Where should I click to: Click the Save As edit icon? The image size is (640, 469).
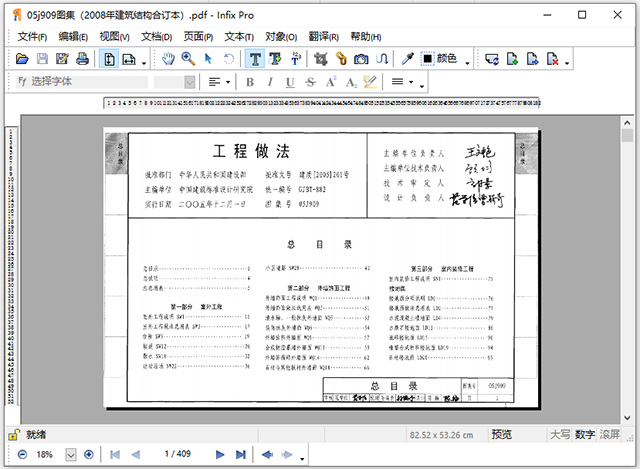(x=62, y=59)
